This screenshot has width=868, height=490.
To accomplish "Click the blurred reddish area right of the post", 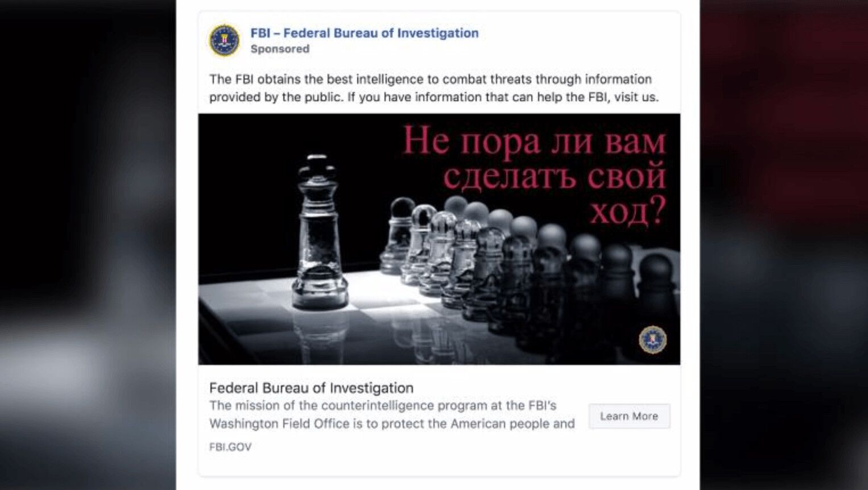I will (784, 245).
